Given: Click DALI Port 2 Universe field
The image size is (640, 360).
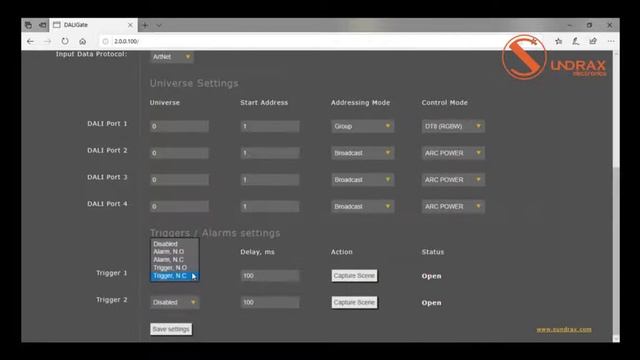Looking at the screenshot, I should [x=179, y=153].
